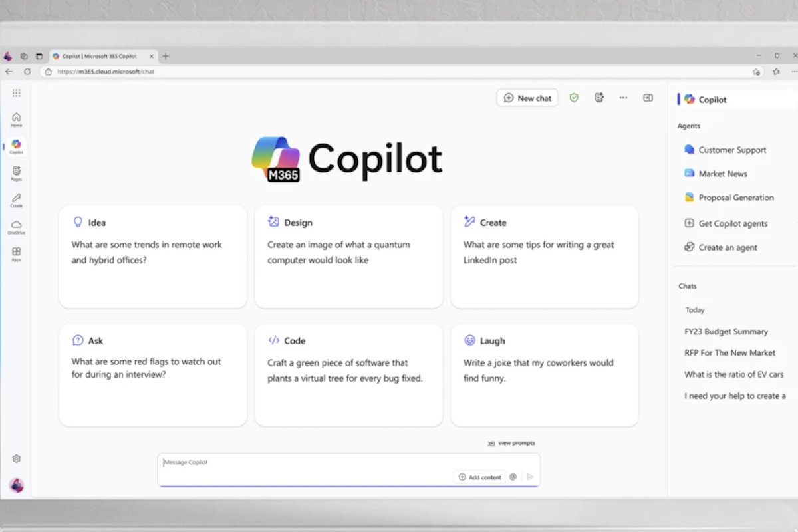Image resolution: width=798 pixels, height=532 pixels.
Task: Select the Design prompt card
Action: coord(348,257)
